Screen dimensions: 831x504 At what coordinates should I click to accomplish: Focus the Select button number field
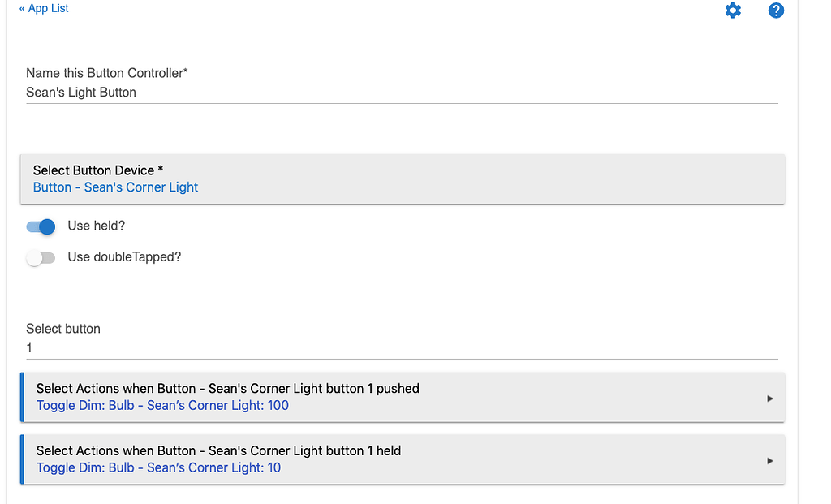[x=402, y=348]
